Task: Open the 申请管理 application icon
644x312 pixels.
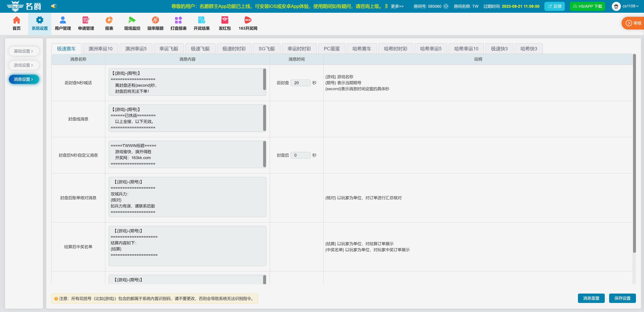Action: click(x=86, y=20)
